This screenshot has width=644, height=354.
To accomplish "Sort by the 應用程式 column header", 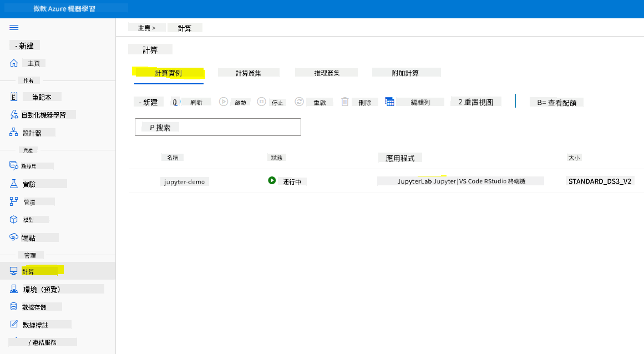I will tap(400, 158).
